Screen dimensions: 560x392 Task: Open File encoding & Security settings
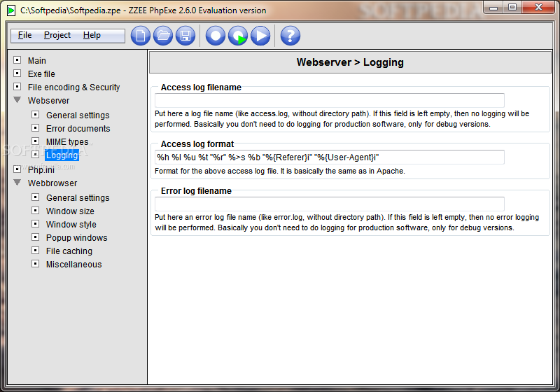74,87
